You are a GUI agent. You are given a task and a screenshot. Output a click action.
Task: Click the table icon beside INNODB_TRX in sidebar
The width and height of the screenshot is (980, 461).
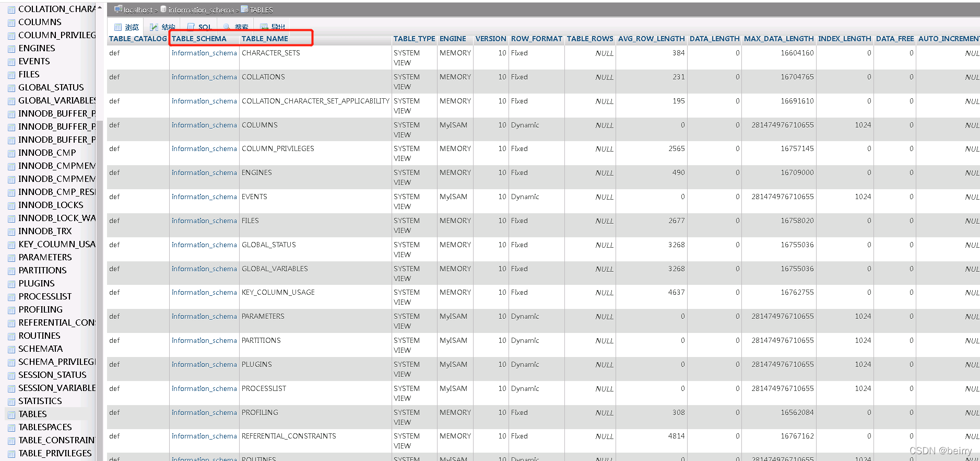click(11, 232)
